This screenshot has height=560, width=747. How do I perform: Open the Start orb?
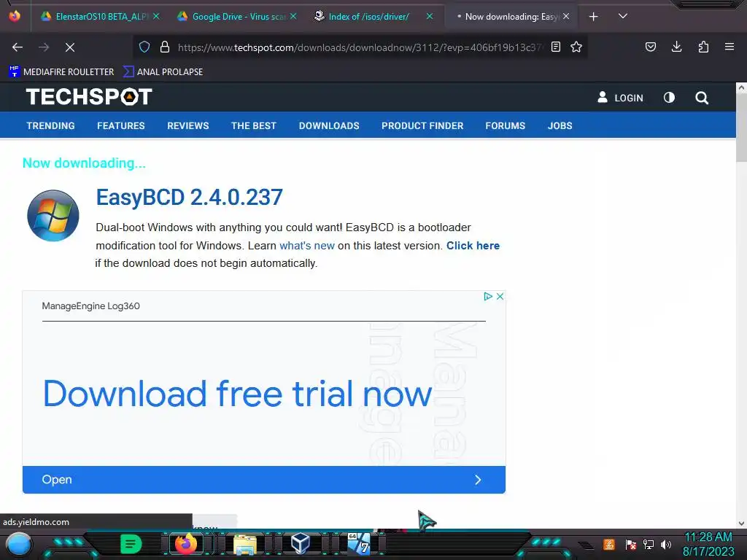click(x=18, y=544)
